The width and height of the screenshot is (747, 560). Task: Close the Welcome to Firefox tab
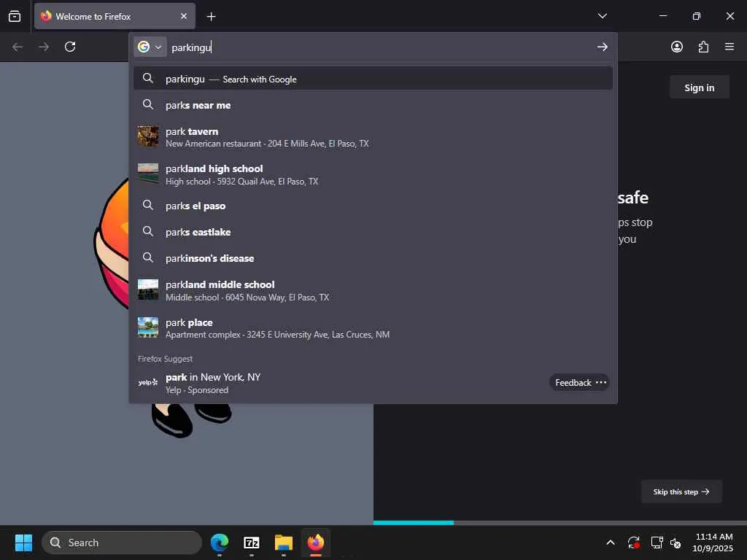point(183,16)
